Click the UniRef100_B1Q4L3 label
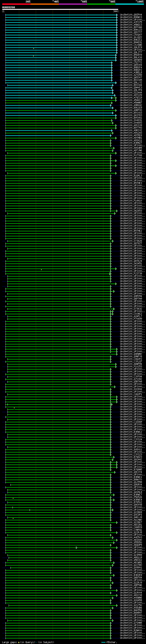The image size is (146, 644). (131, 175)
